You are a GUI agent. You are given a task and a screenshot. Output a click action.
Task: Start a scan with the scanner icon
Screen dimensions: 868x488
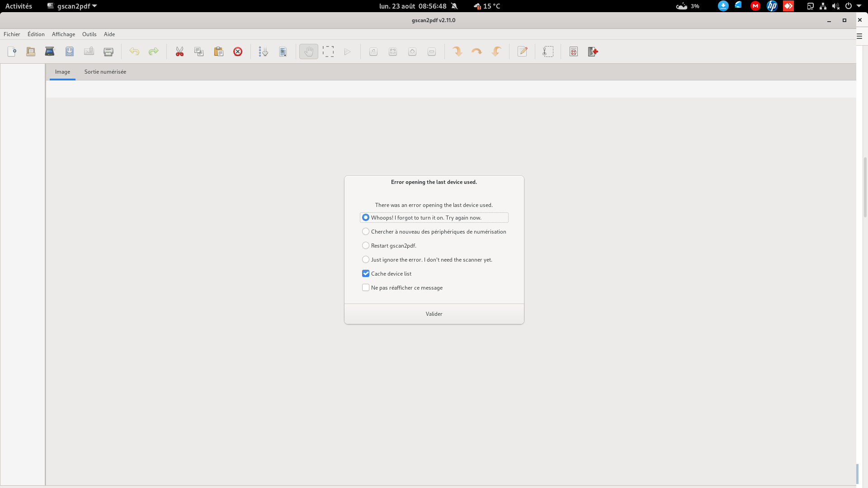(x=50, y=52)
